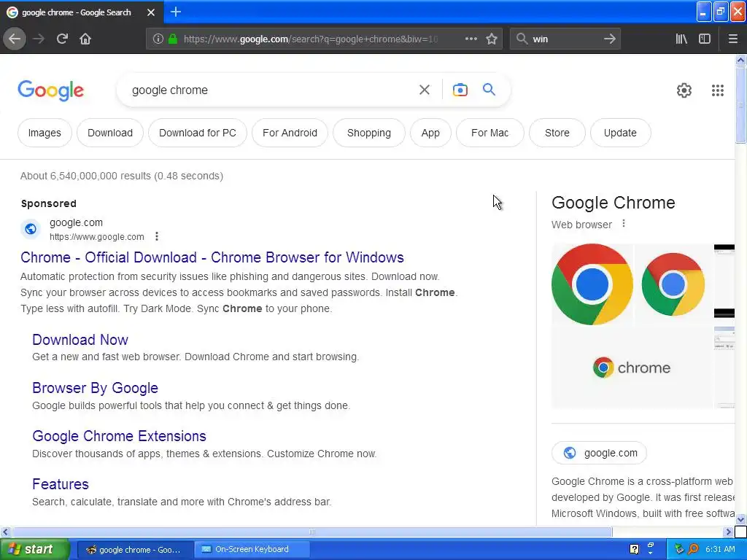
Task: Open the Windows Start menu
Action: click(x=35, y=549)
